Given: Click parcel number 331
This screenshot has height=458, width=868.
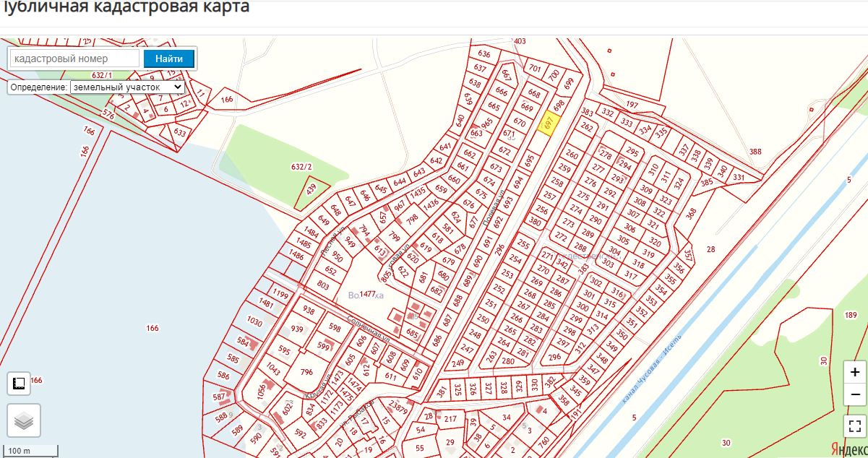Looking at the screenshot, I should [738, 177].
